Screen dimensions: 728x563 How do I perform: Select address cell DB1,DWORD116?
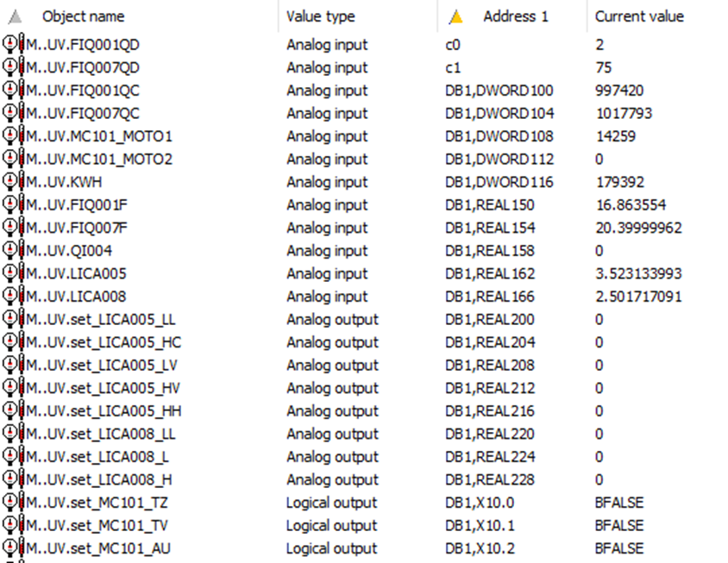point(499,181)
